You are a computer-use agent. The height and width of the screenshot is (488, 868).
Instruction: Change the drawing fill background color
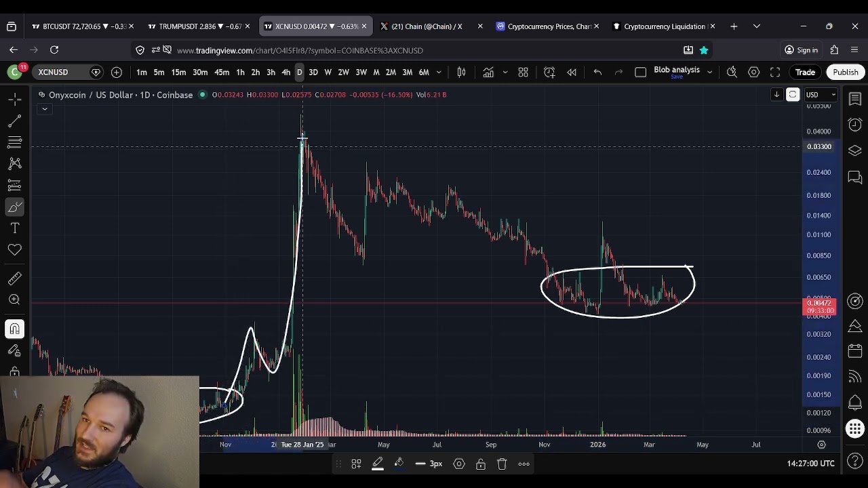tap(399, 464)
